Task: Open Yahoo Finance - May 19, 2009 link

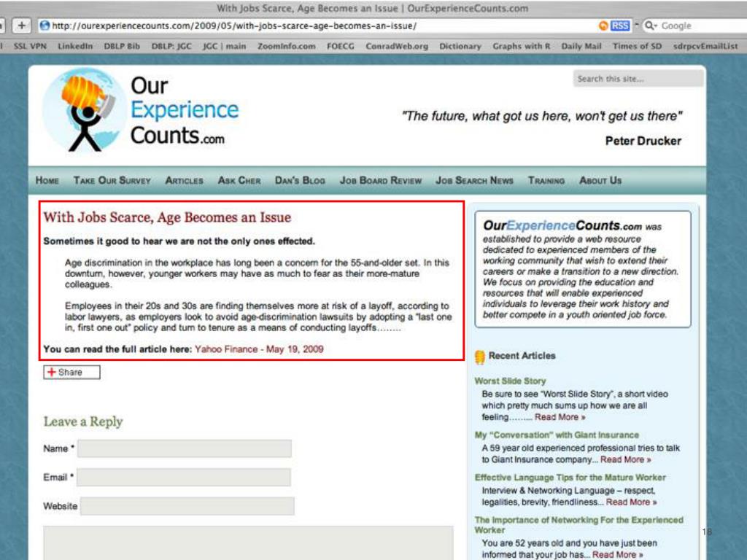Action: pyautogui.click(x=259, y=349)
